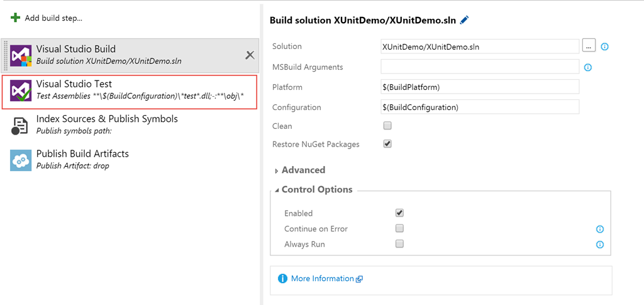Click the Visual Studio Test step icon
Image resolution: width=644 pixels, height=305 pixels.
(21, 91)
